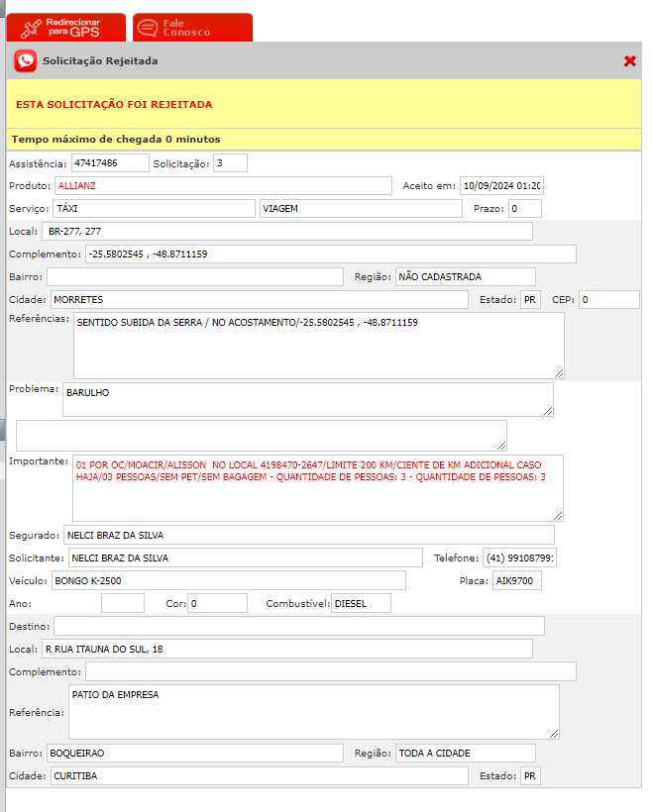Click the Região field showing TODA A CIDADE

466,753
